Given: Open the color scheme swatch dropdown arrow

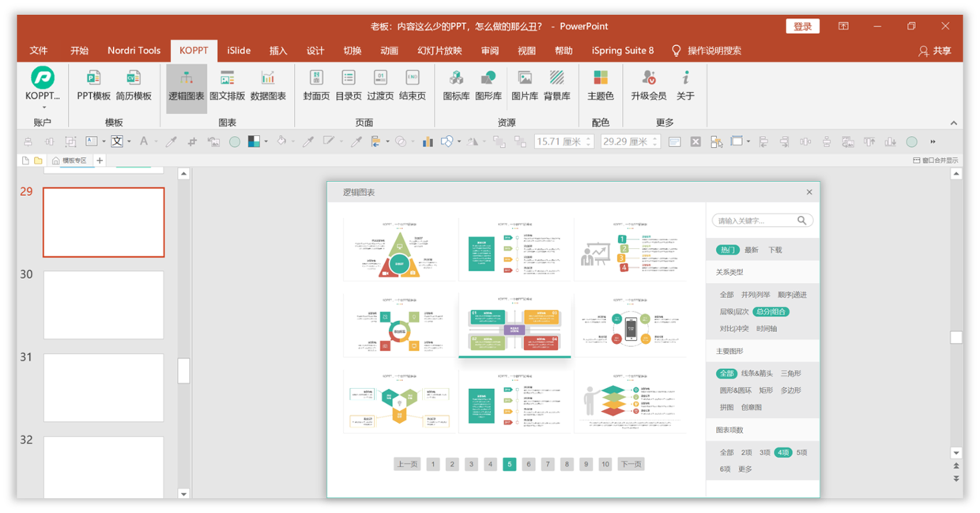Looking at the screenshot, I should [x=266, y=141].
